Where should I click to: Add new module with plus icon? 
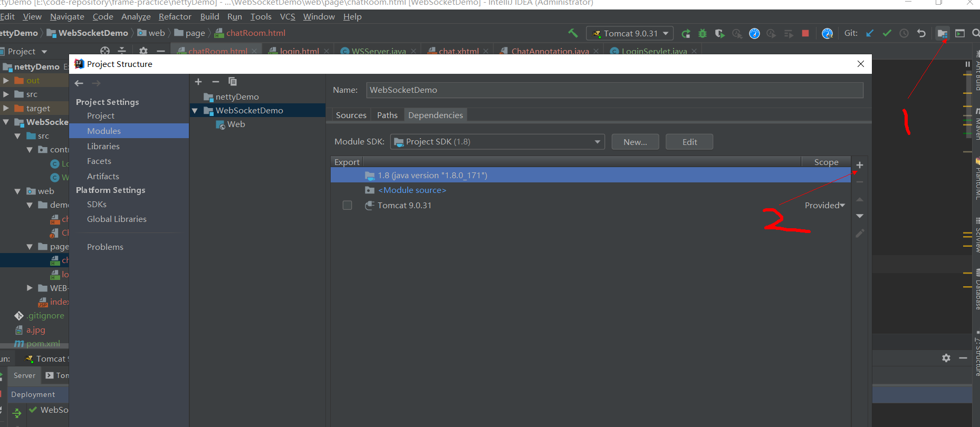tap(198, 82)
